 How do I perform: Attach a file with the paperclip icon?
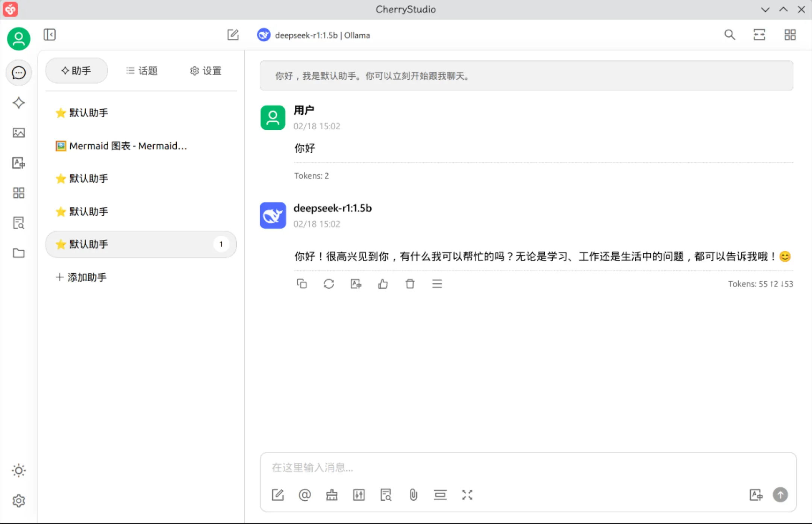tap(413, 495)
